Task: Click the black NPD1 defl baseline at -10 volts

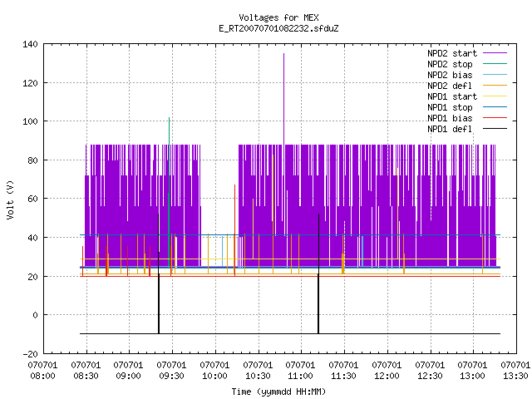Action: point(290,333)
